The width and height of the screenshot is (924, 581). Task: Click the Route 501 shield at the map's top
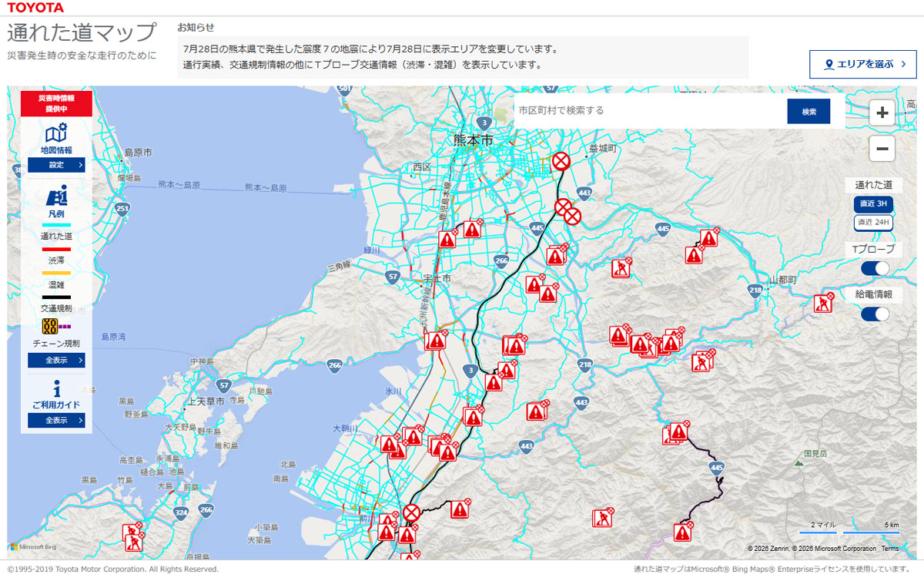pos(343,89)
